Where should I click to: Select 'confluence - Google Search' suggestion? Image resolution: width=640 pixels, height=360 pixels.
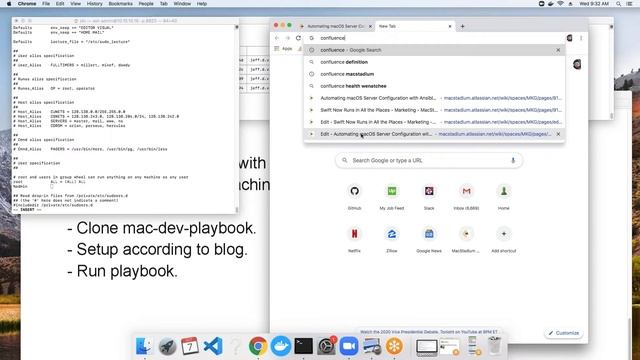pos(434,50)
